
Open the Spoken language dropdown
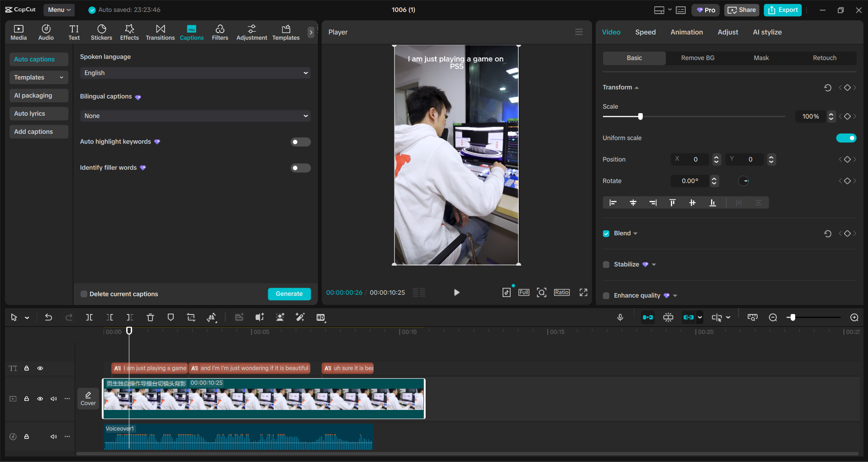pyautogui.click(x=195, y=73)
